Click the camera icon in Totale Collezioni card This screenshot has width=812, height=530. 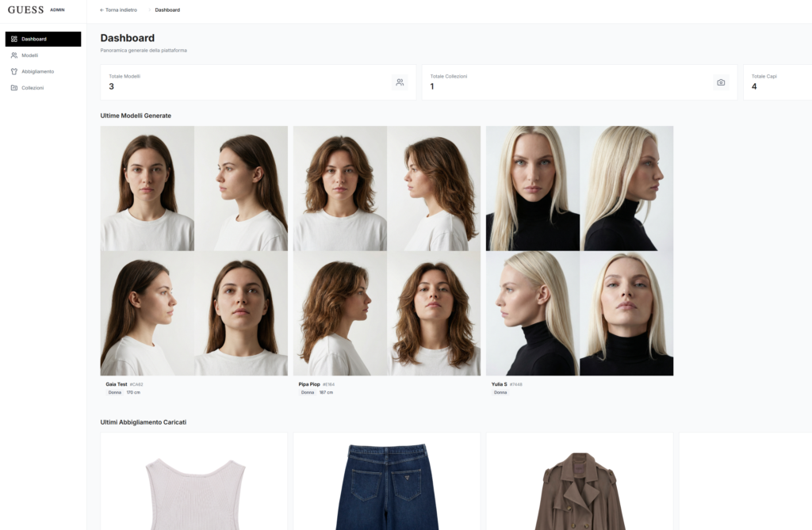pyautogui.click(x=721, y=82)
